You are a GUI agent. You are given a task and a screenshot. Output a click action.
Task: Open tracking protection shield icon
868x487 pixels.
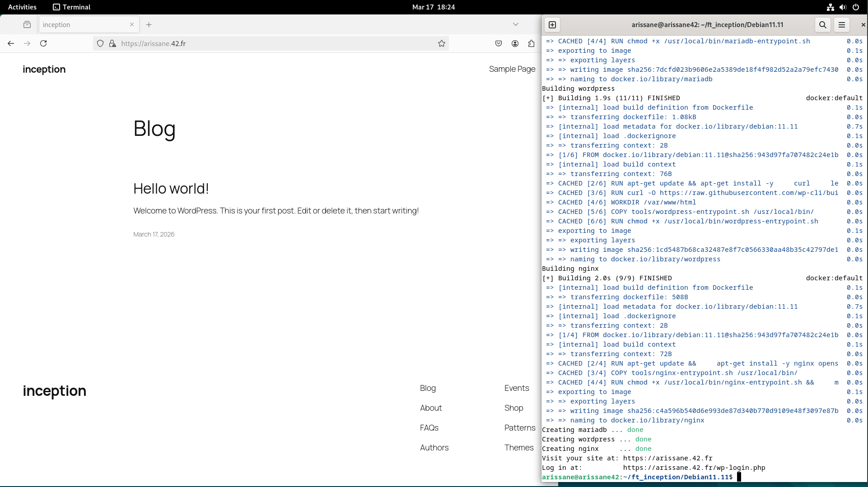coord(100,43)
